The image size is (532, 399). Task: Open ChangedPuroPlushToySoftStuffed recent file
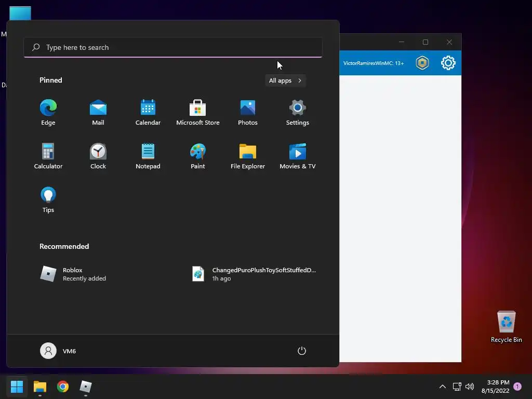coord(254,274)
